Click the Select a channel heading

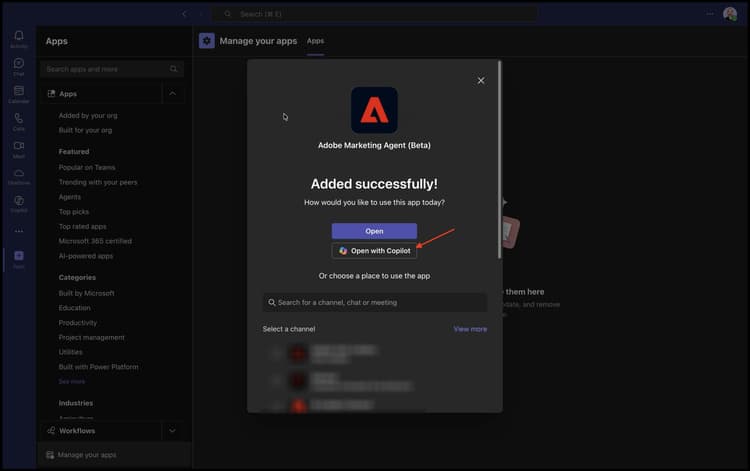[289, 329]
